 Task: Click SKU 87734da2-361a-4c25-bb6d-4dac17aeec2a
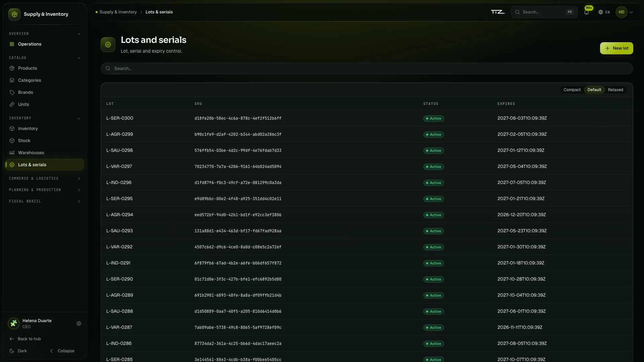pyautogui.click(x=238, y=344)
